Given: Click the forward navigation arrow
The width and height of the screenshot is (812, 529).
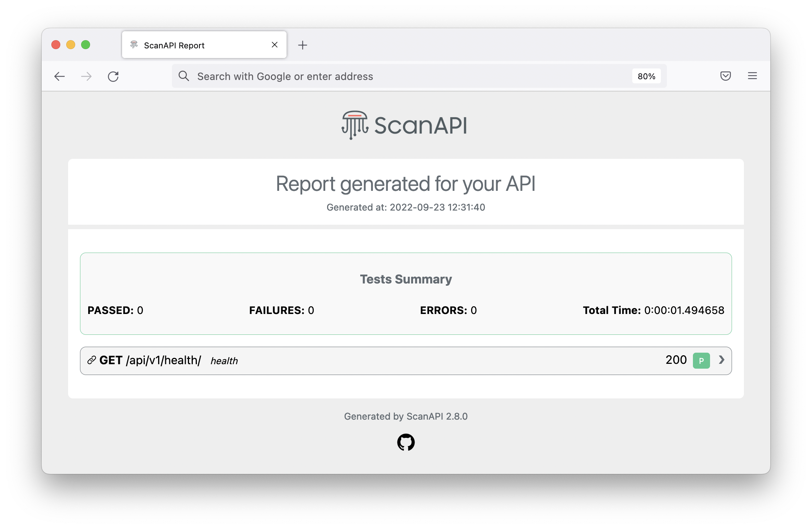Looking at the screenshot, I should tap(86, 76).
